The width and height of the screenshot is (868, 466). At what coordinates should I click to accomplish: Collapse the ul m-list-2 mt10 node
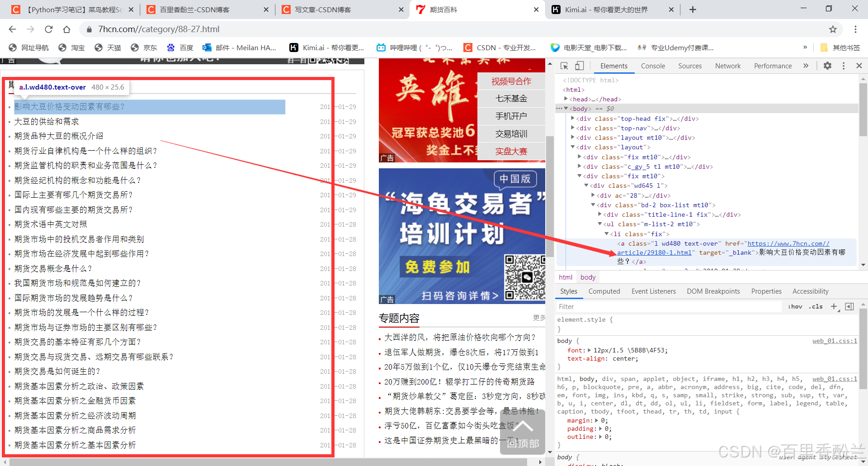[x=600, y=224]
